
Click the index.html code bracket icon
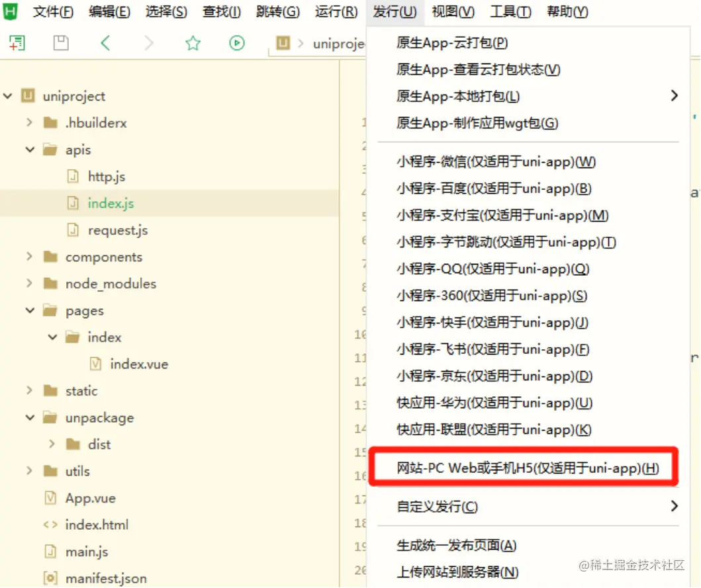pyautogui.click(x=50, y=525)
